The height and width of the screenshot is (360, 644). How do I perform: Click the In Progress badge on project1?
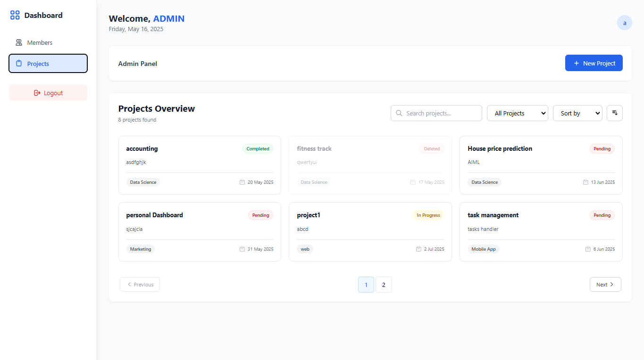428,215
